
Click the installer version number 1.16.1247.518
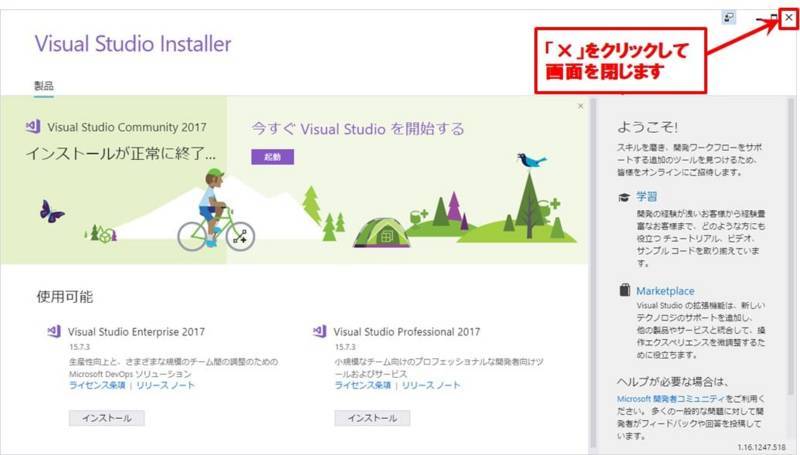tap(761, 447)
